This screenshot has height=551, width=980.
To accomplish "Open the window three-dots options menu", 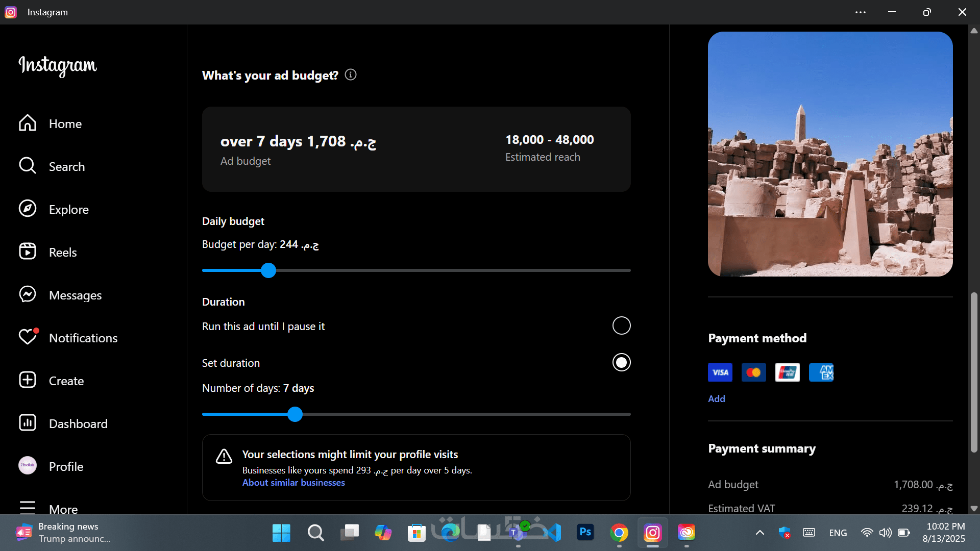I will [860, 12].
